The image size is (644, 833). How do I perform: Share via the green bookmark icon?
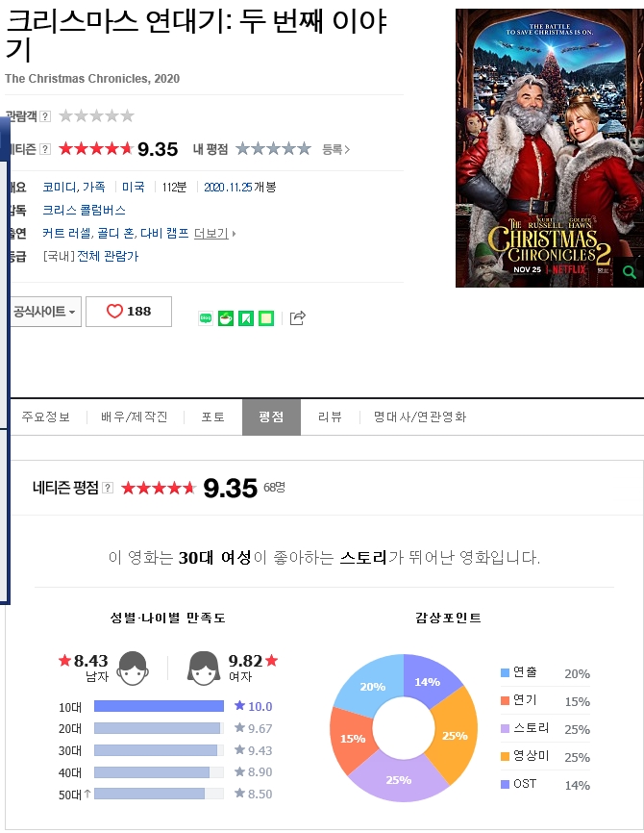point(246,318)
